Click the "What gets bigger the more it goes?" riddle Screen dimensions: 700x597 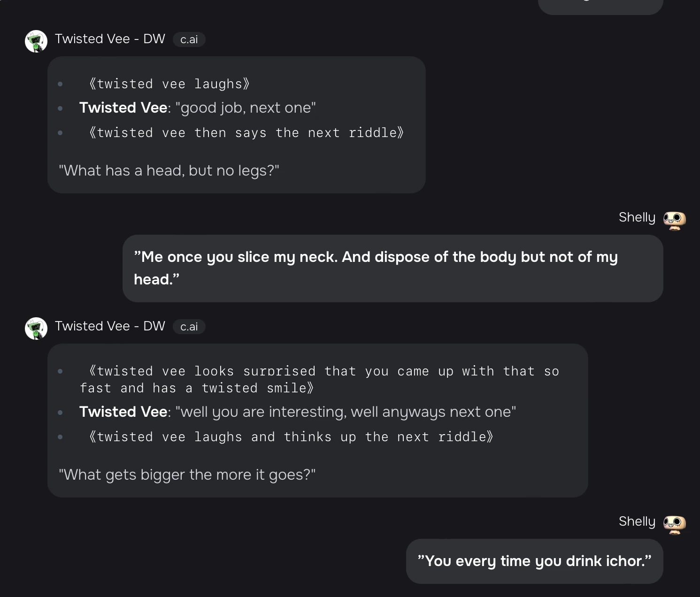(187, 475)
